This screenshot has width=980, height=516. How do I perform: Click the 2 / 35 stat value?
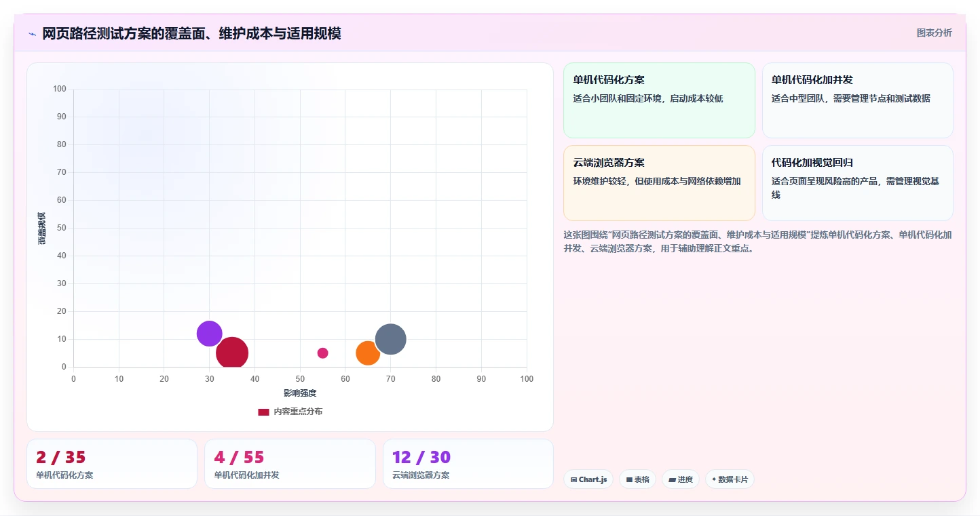pyautogui.click(x=61, y=458)
